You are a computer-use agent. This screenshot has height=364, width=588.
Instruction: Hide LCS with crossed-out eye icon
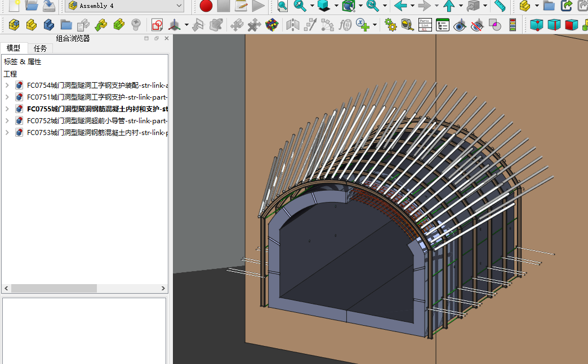478,25
